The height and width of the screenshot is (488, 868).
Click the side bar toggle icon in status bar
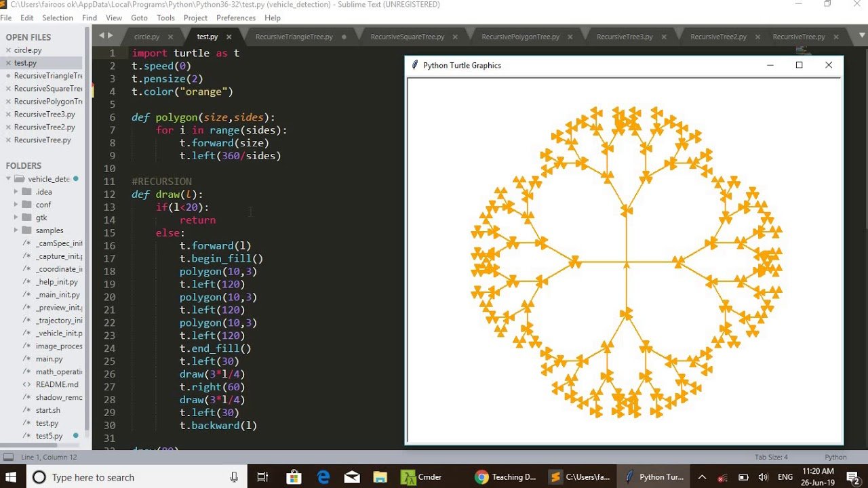pos(8,457)
